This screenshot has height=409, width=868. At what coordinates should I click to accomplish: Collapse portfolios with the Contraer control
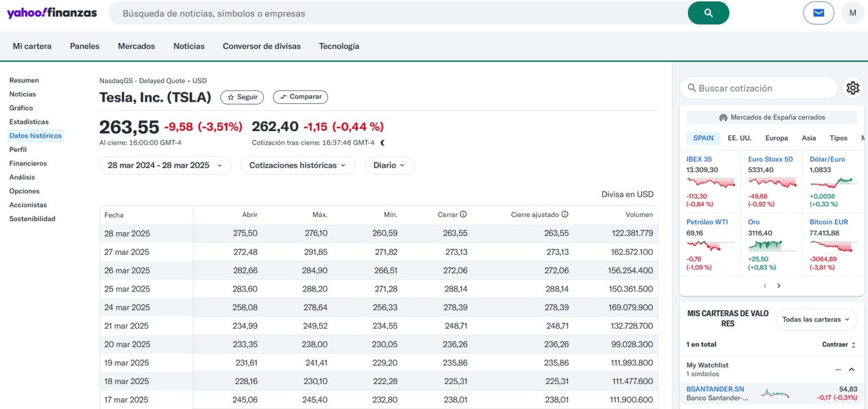coord(839,345)
